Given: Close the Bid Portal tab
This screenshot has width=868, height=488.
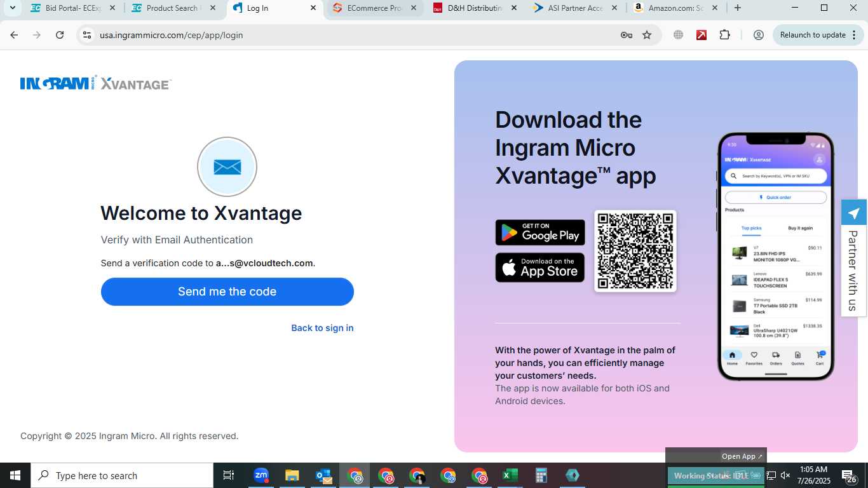Looking at the screenshot, I should click(x=112, y=8).
